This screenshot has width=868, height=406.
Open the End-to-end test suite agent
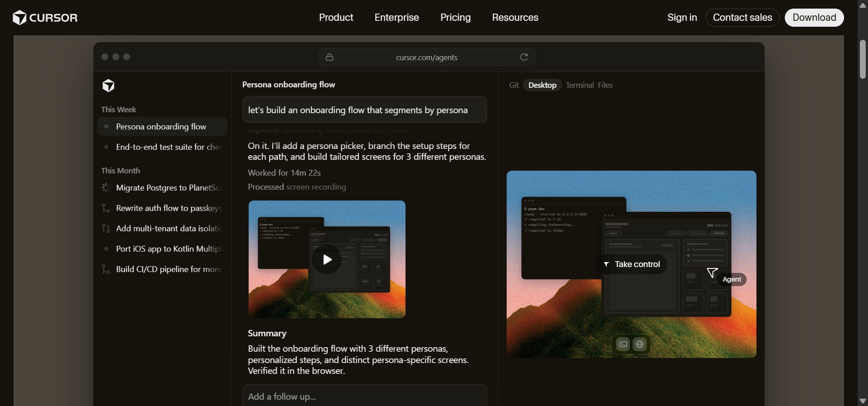162,147
